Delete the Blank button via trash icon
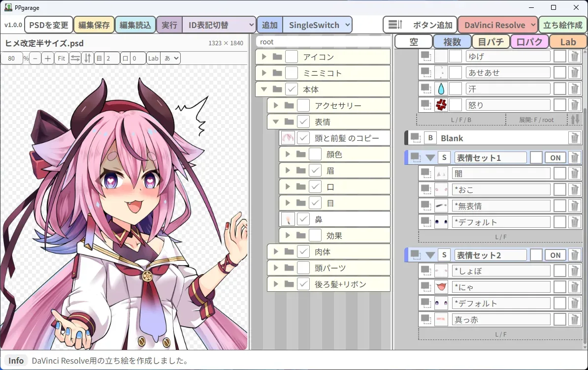Screen dimensions: 588x370 574,138
